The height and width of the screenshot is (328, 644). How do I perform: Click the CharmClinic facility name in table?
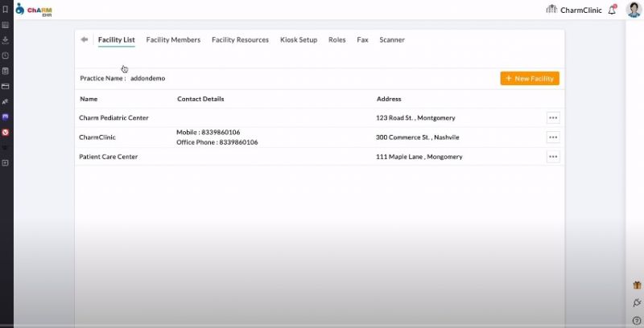[97, 137]
